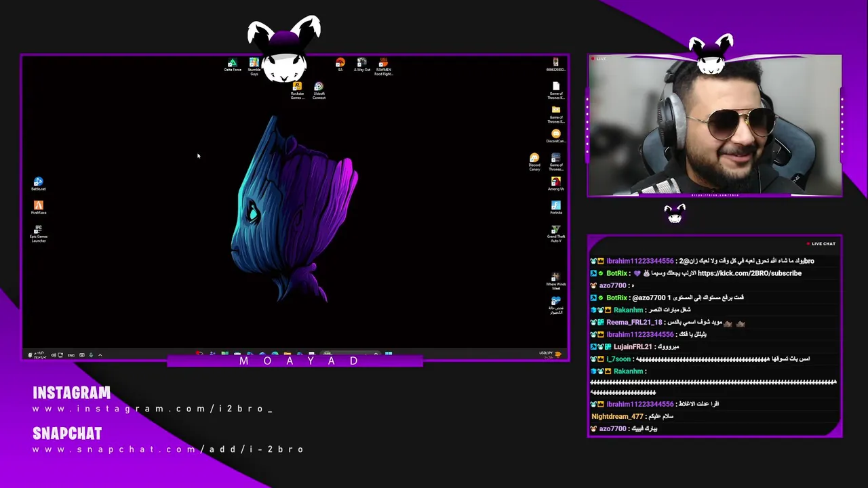Open the two-line Discord Canary desktop icon
Viewport: 868px width, 488px height.
[534, 162]
